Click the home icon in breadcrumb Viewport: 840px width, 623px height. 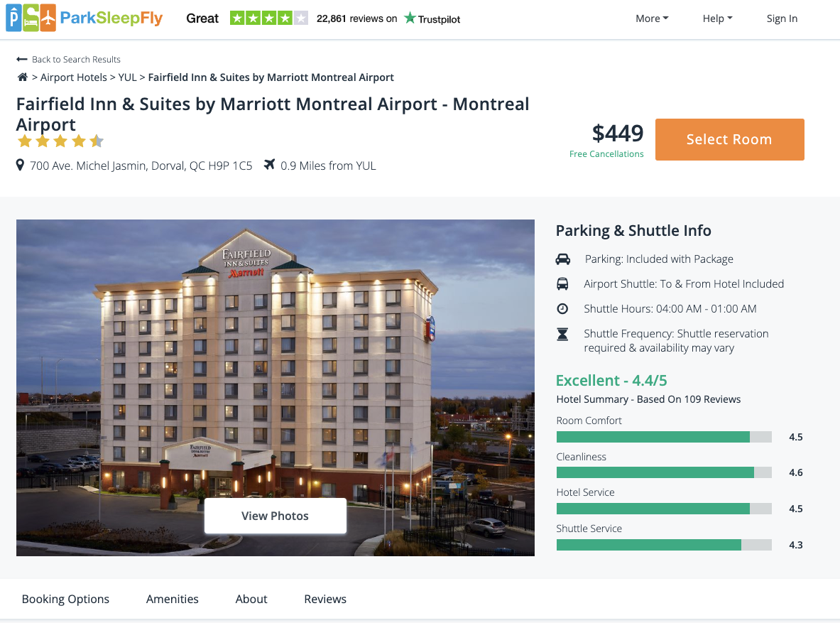(23, 77)
